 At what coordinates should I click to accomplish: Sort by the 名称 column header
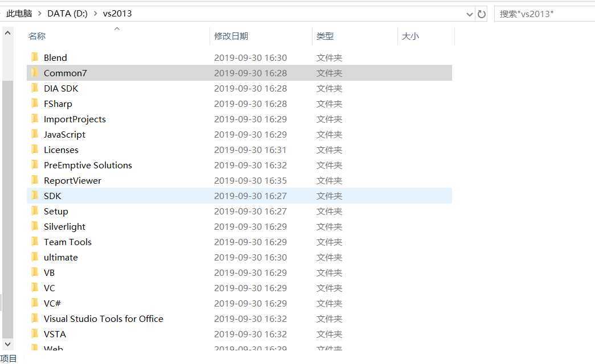pos(37,36)
